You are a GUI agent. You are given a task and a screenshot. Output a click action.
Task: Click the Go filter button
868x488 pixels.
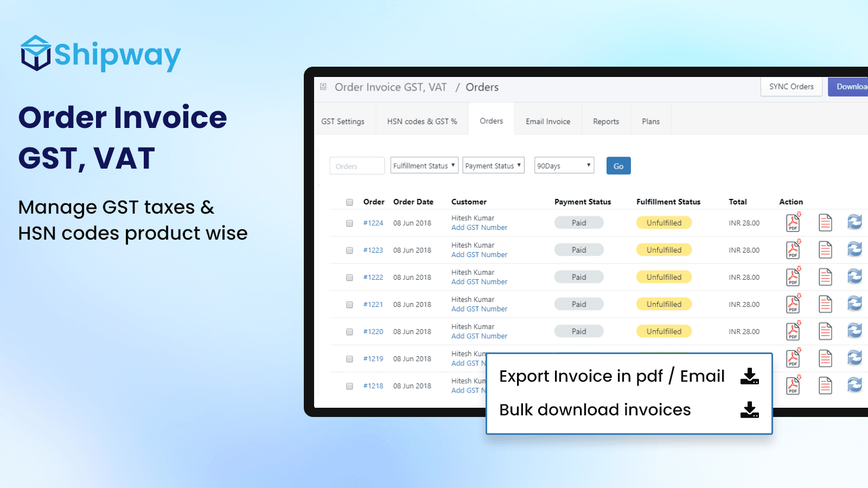(618, 165)
